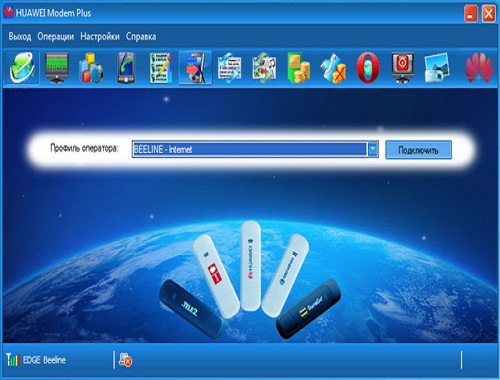The image size is (500, 380).
Task: Open the red power monitor icon
Action: [x=403, y=68]
